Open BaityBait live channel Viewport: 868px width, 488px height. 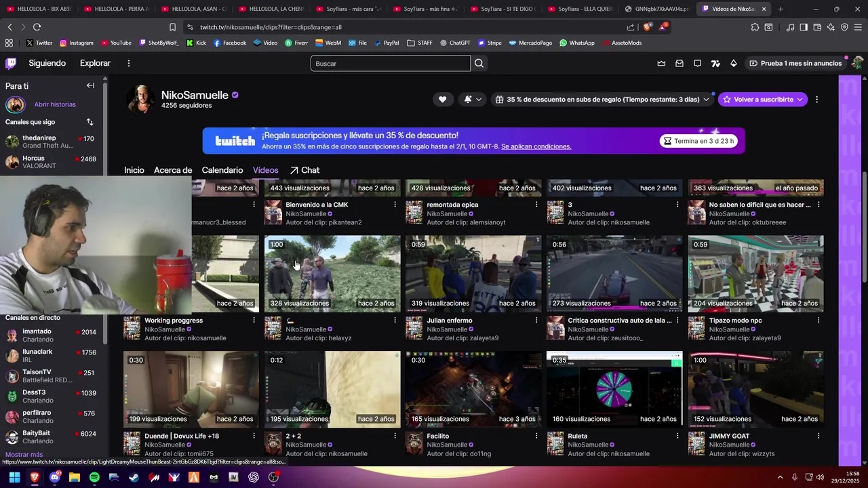(51, 437)
